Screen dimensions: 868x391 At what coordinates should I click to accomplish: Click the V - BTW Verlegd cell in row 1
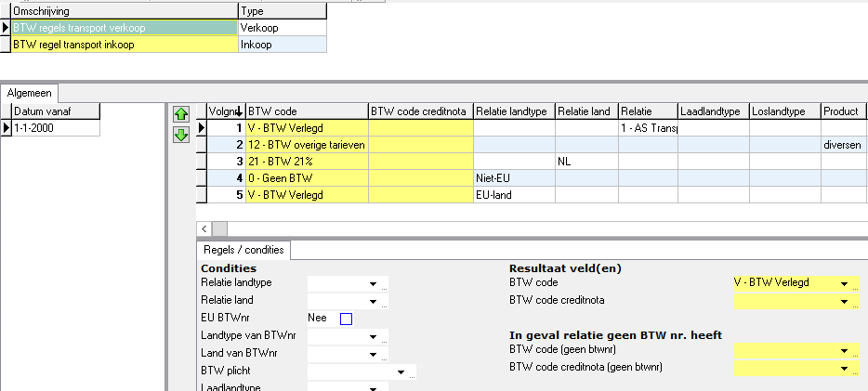307,128
